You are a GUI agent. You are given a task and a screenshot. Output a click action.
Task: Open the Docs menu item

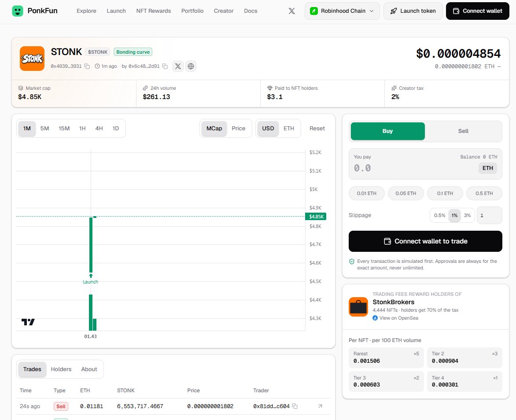tap(251, 11)
